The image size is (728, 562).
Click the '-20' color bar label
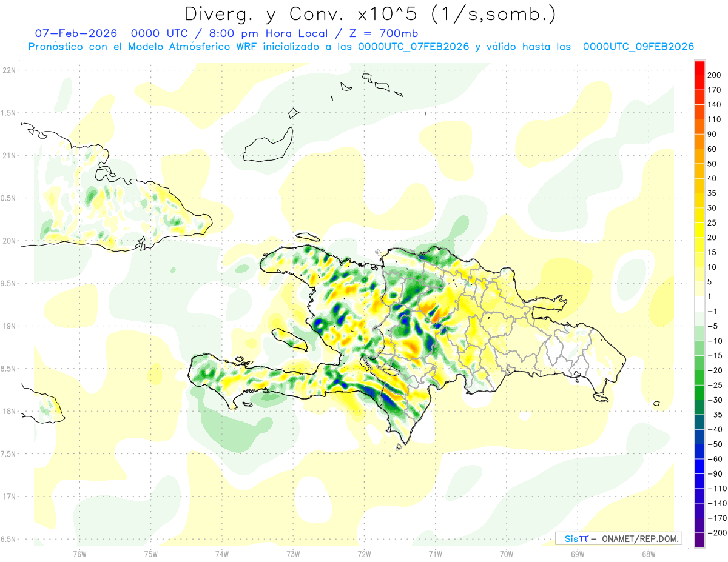click(x=716, y=370)
